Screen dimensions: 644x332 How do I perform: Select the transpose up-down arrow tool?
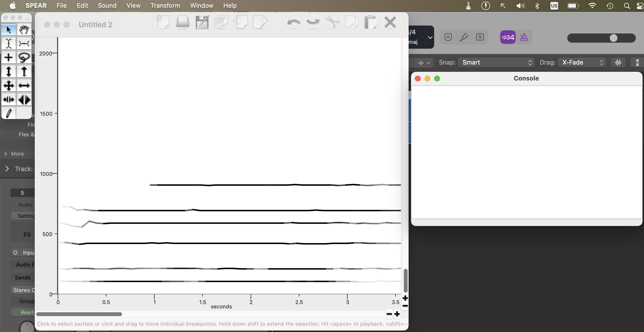[x=8, y=72]
